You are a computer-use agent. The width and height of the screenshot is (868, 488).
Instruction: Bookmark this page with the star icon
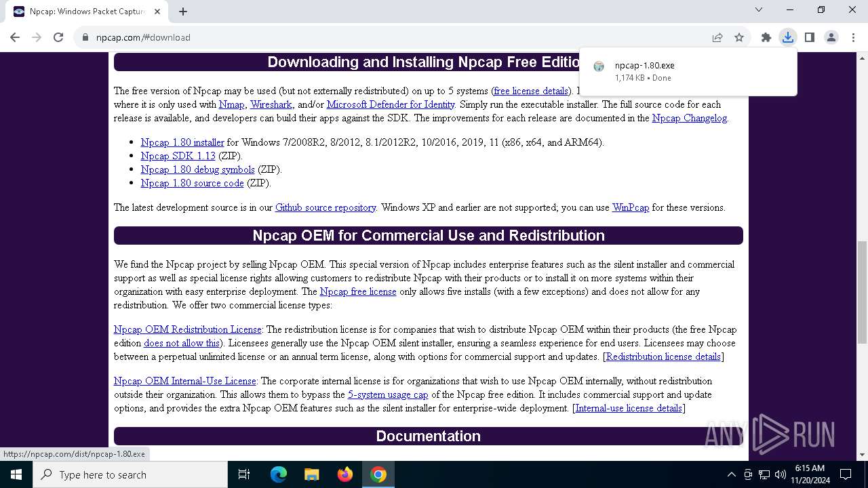pos(739,37)
